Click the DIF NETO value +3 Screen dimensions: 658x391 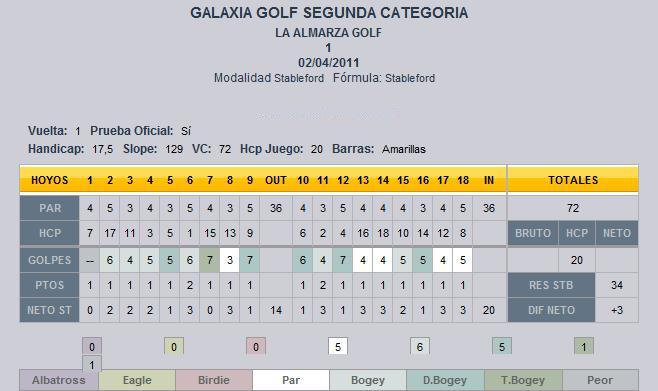(x=617, y=310)
